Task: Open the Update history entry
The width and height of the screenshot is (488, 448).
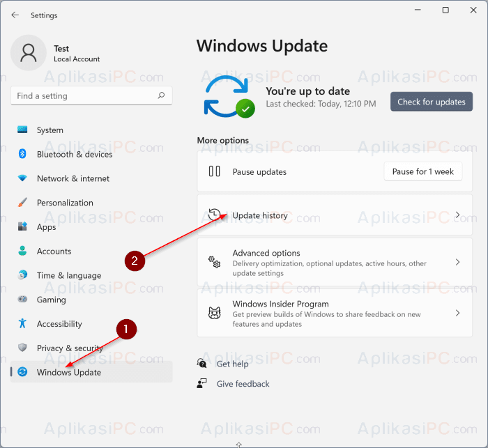Action: pos(335,215)
